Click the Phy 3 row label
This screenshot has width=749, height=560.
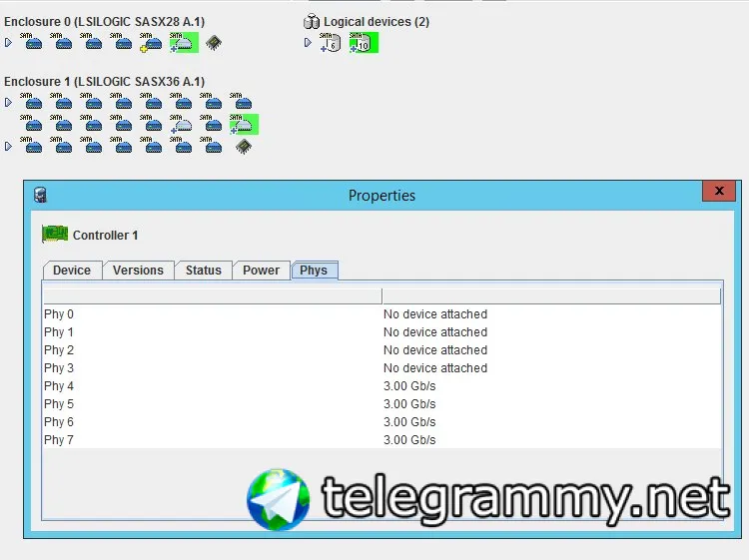pos(59,368)
